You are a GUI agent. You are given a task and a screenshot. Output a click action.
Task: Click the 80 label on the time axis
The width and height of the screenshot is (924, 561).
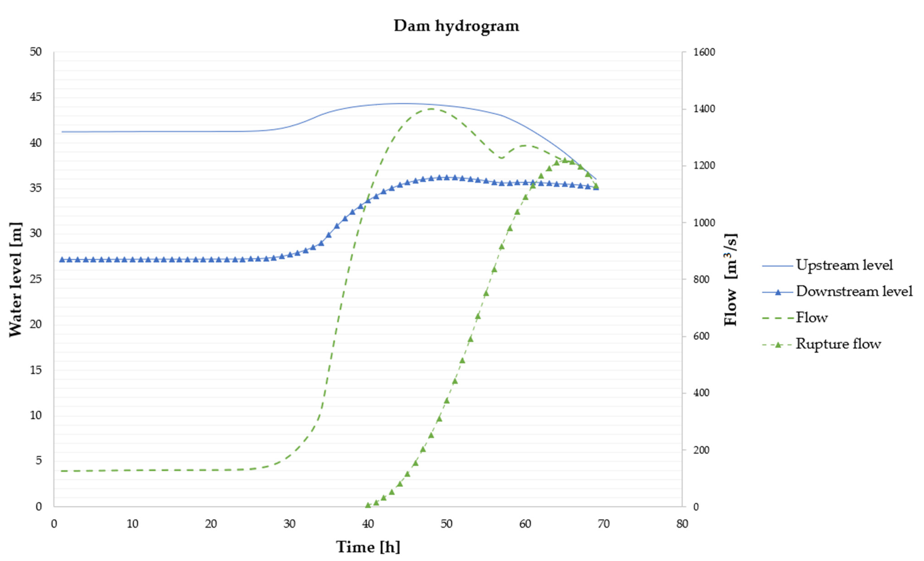click(682, 524)
